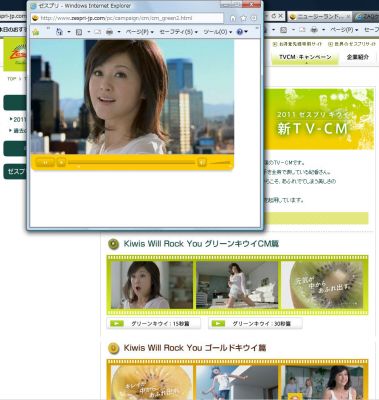Expand the ページ(P) dropdown in popup window

140,32
